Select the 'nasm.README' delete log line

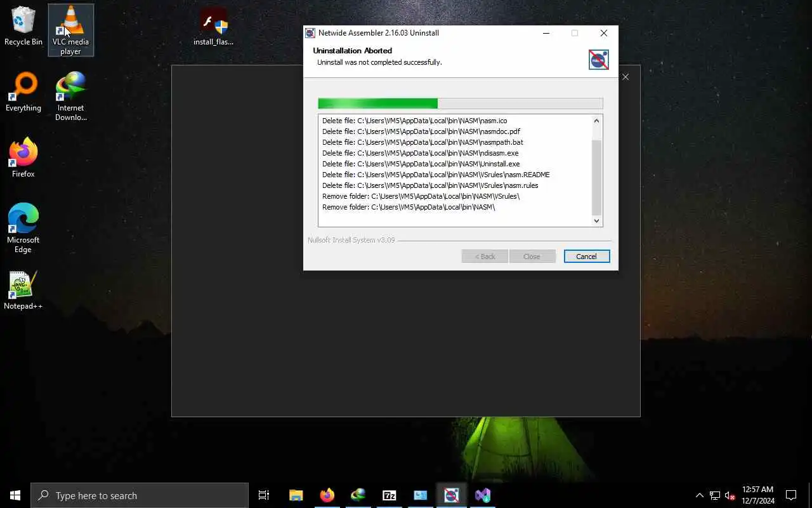tap(436, 175)
